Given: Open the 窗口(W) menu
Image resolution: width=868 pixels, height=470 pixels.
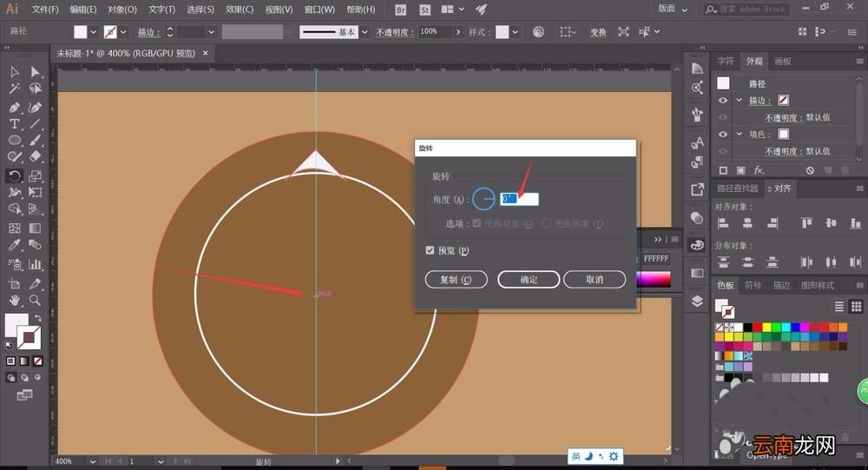Looking at the screenshot, I should click(x=319, y=10).
